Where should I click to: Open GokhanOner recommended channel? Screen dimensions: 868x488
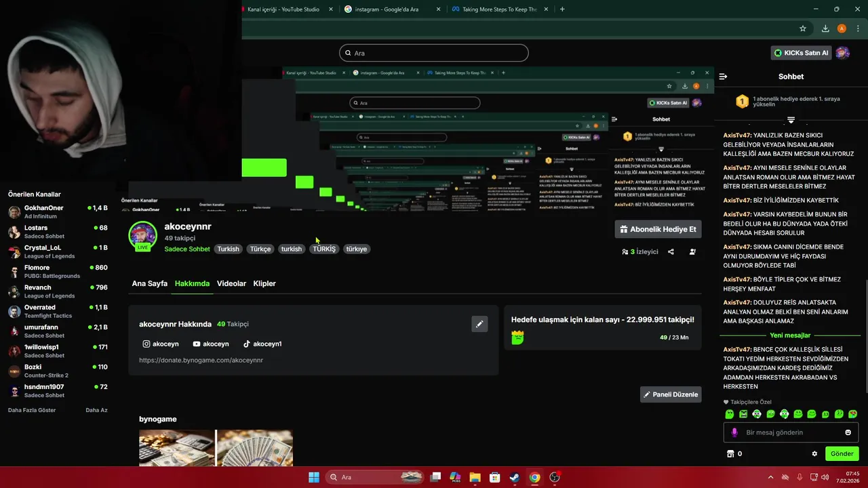point(58,211)
